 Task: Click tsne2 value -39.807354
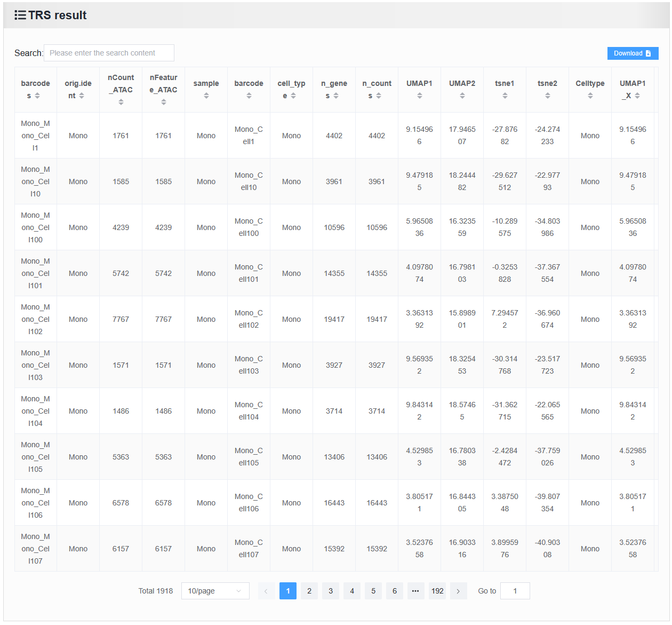(x=548, y=503)
